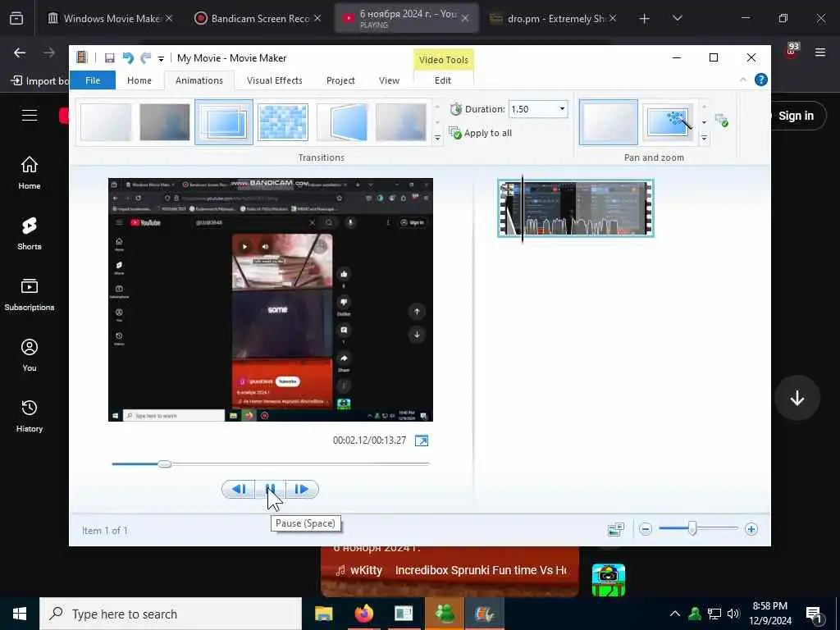
Task: Click the video preview monitor
Action: tap(271, 299)
